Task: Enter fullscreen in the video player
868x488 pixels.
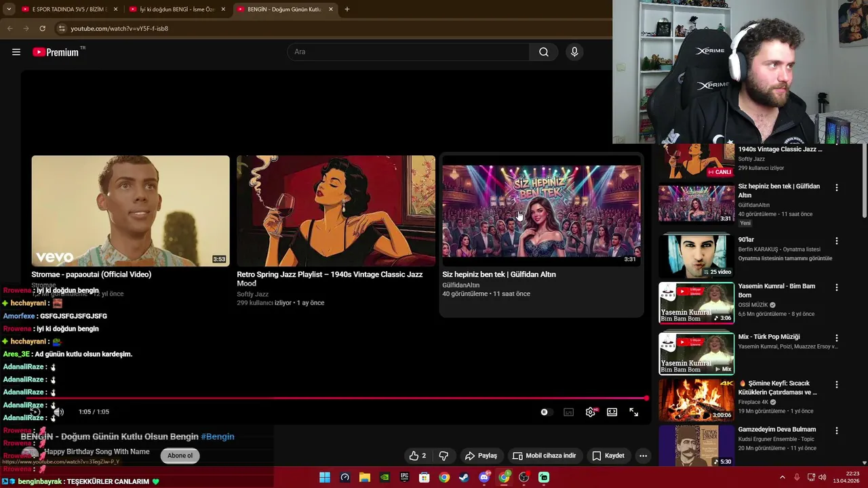Action: pyautogui.click(x=634, y=412)
